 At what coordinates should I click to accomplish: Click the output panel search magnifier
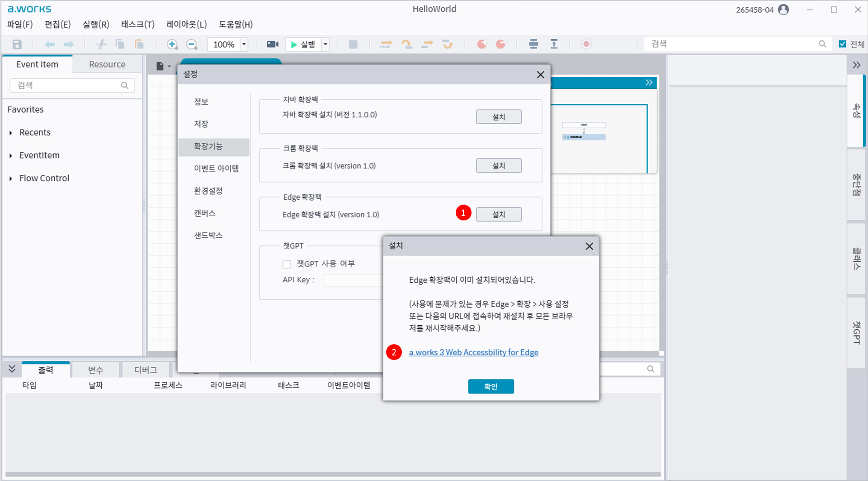click(651, 369)
